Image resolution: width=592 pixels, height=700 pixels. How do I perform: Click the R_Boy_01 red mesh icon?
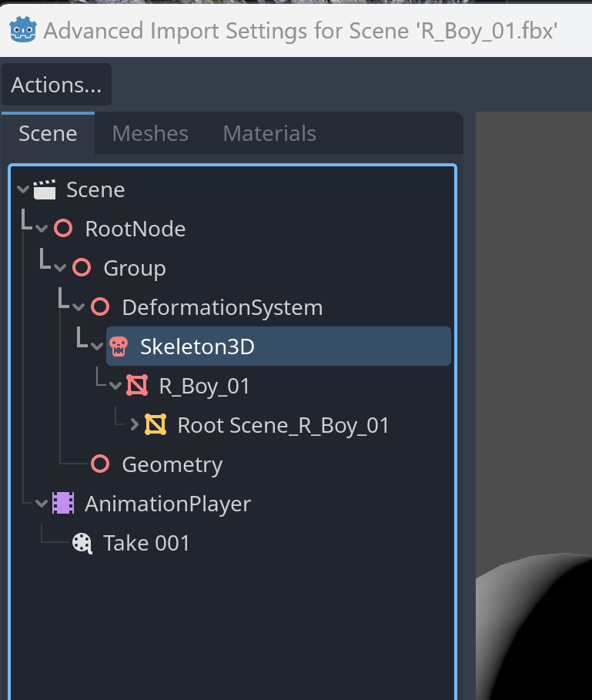[137, 386]
